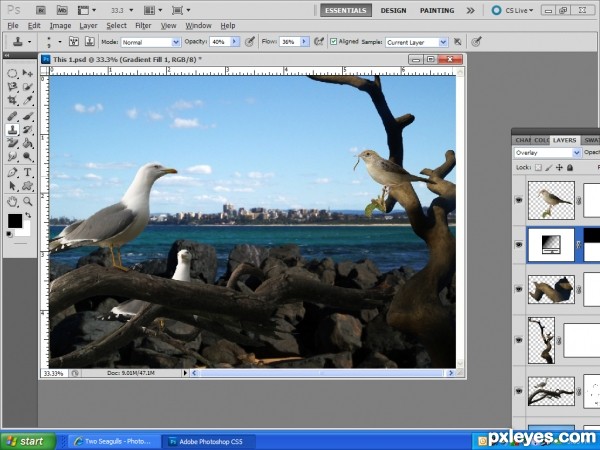Select the Polygonal Lasso tool

[12, 87]
